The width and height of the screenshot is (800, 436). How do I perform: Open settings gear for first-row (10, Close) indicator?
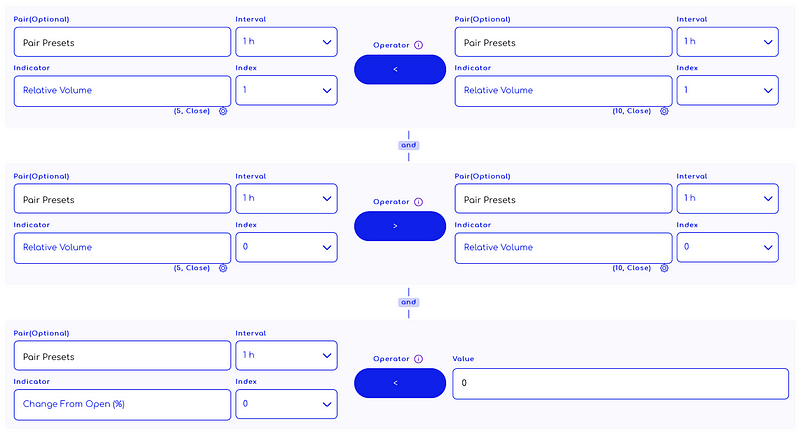coord(664,111)
